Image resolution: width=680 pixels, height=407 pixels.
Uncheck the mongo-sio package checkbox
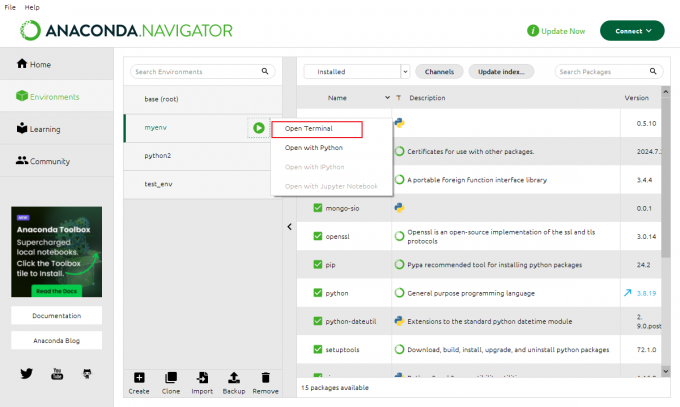318,208
